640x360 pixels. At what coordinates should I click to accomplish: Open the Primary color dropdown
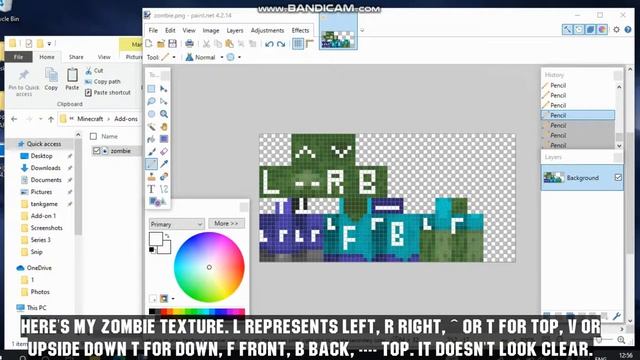pyautogui.click(x=176, y=224)
